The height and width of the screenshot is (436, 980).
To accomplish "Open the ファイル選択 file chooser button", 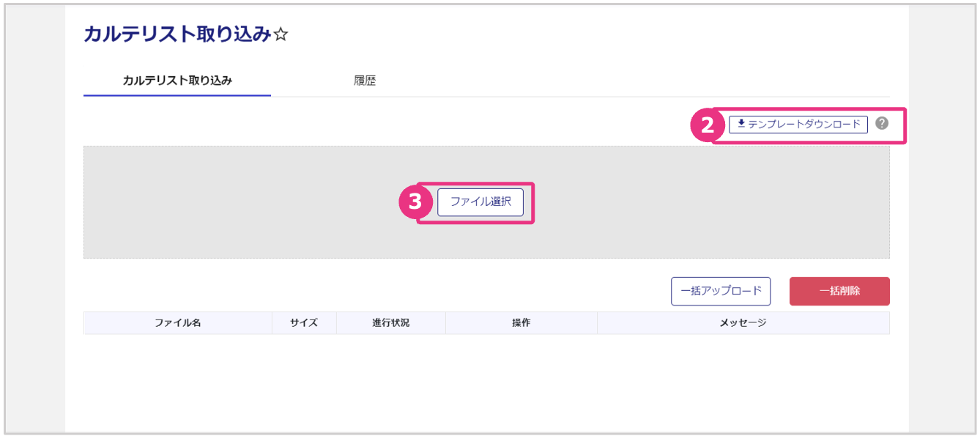I will pyautogui.click(x=480, y=202).
